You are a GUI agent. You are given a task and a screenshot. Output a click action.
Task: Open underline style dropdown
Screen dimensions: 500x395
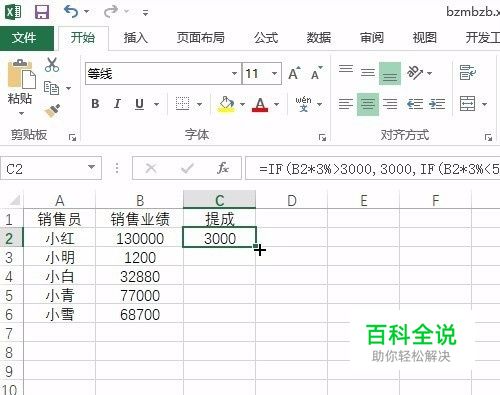click(156, 104)
